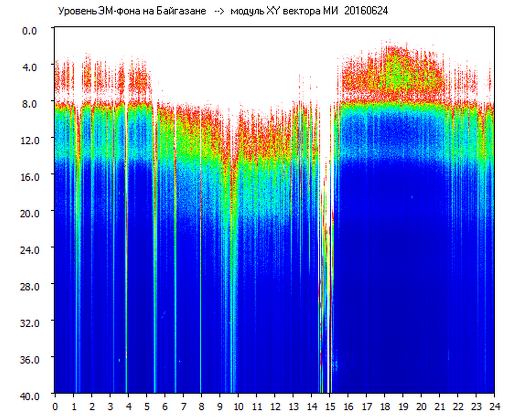Click the date 20160624 in the title
This screenshot has width=512, height=420.
[366, 11]
